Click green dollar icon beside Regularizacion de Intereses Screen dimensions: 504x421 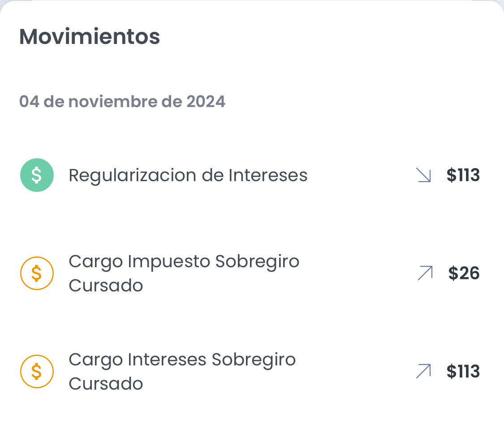coord(37,175)
